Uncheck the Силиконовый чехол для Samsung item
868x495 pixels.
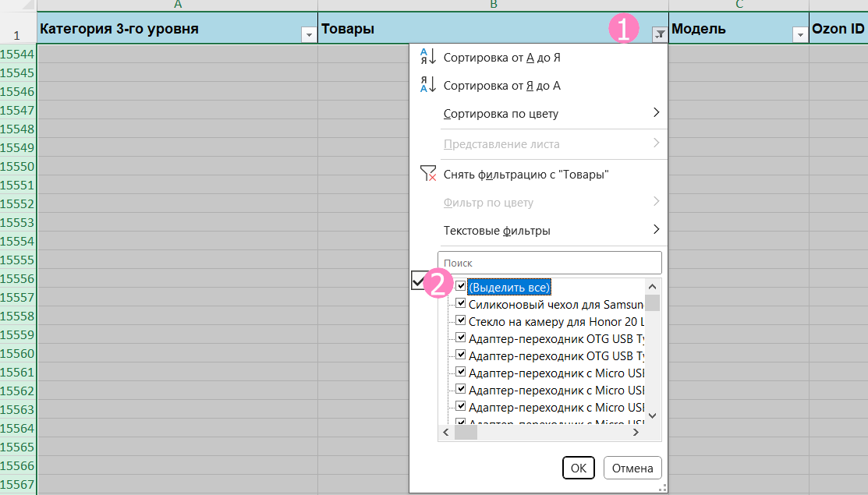pyautogui.click(x=461, y=304)
